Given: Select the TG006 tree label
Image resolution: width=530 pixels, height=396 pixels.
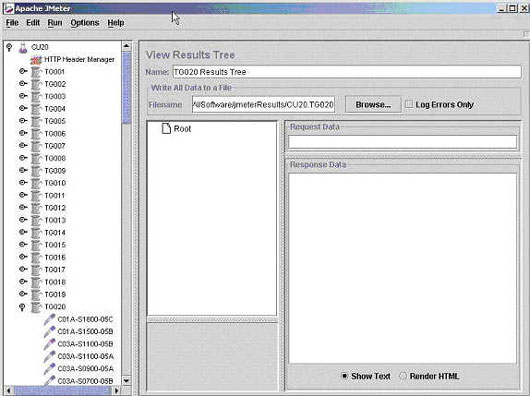Looking at the screenshot, I should click(55, 134).
